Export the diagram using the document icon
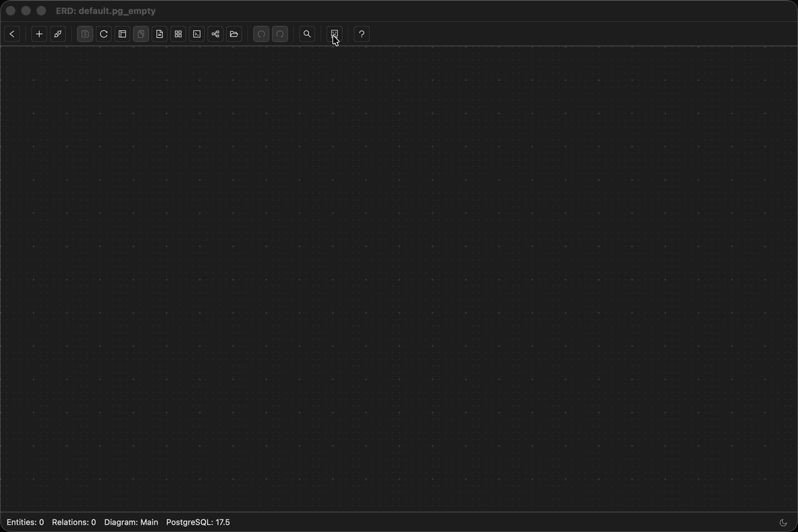Image resolution: width=798 pixels, height=532 pixels. 160,34
